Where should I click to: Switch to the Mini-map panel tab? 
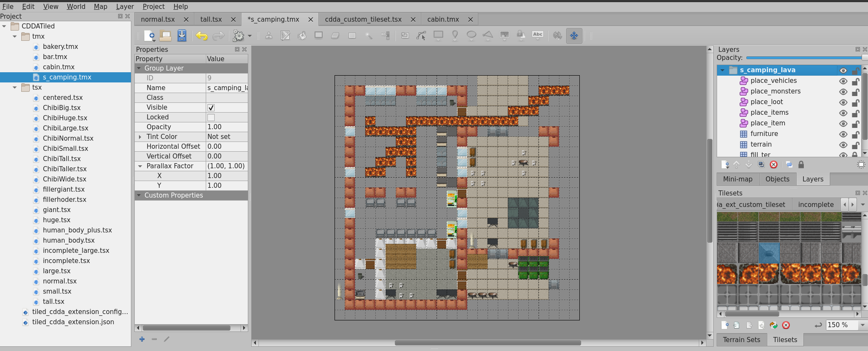click(738, 179)
